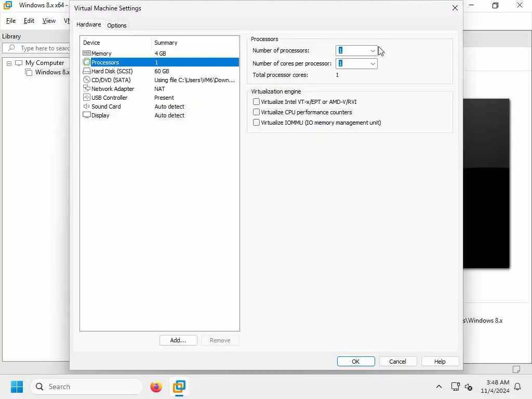Open Help for VM settings
The image size is (532, 399).
click(440, 362)
